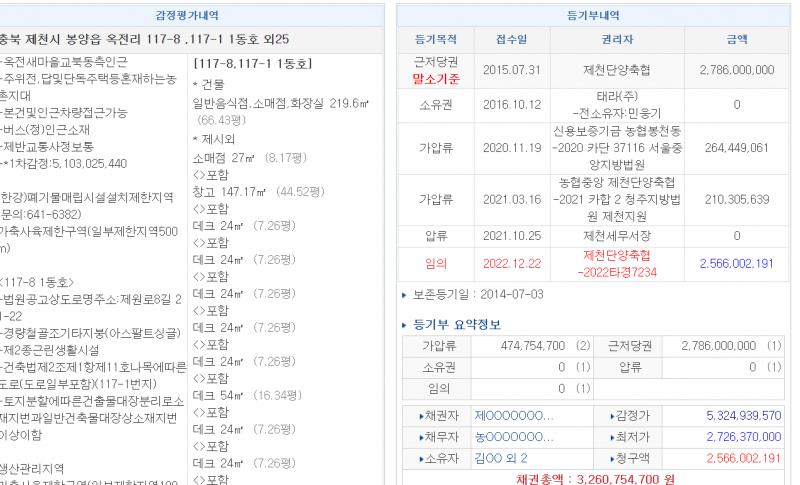Click the 제천세무서장 rights holder cell
Viewport: 800px width, 485px height.
[617, 236]
